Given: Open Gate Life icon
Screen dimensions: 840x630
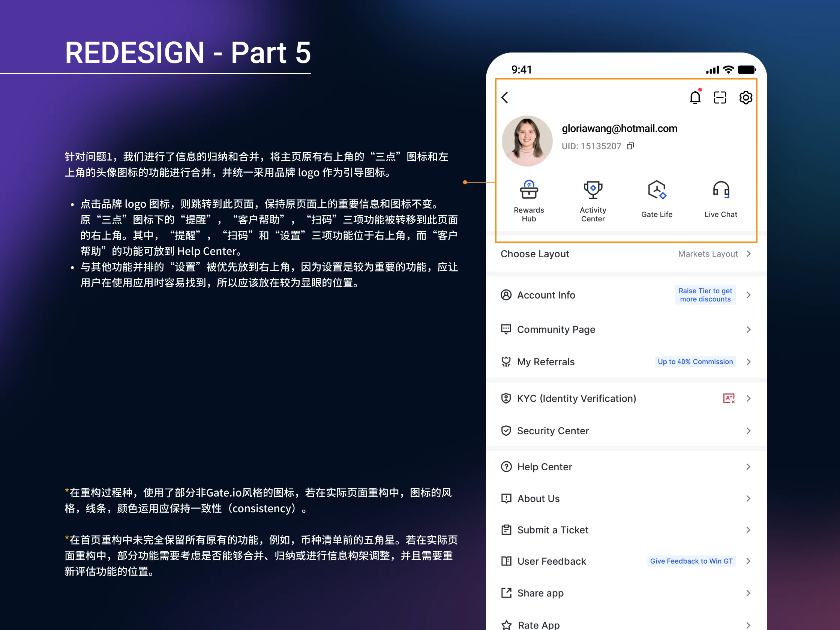Looking at the screenshot, I should point(657,189).
